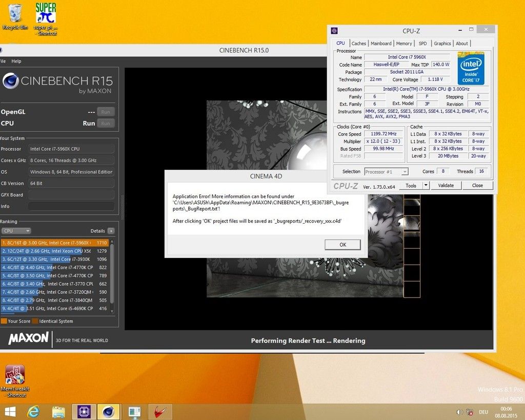The width and height of the screenshot is (525, 420).
Task: Click the Core Voltage value 1.118 V
Action: point(435,79)
